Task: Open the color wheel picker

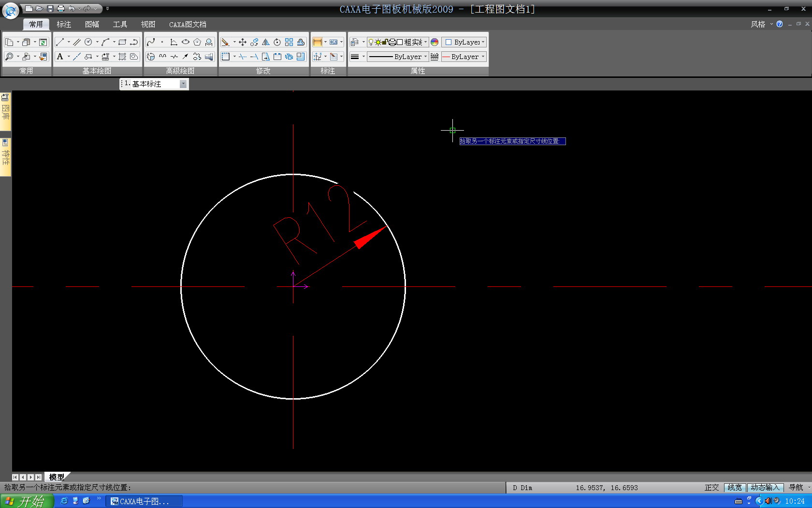Action: click(x=435, y=42)
